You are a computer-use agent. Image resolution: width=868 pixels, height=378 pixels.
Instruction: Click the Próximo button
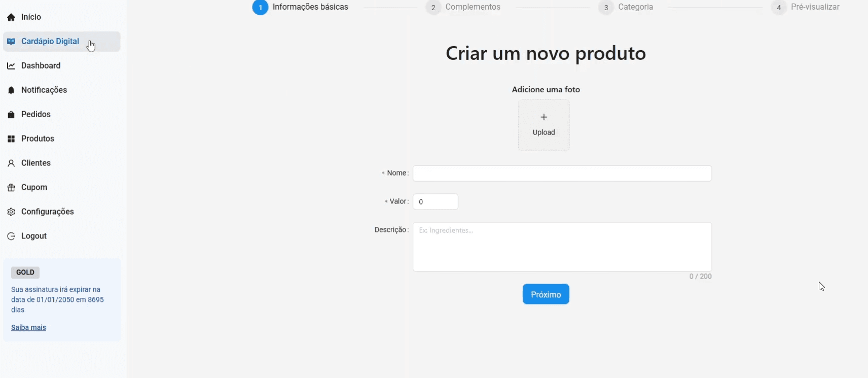click(x=546, y=294)
